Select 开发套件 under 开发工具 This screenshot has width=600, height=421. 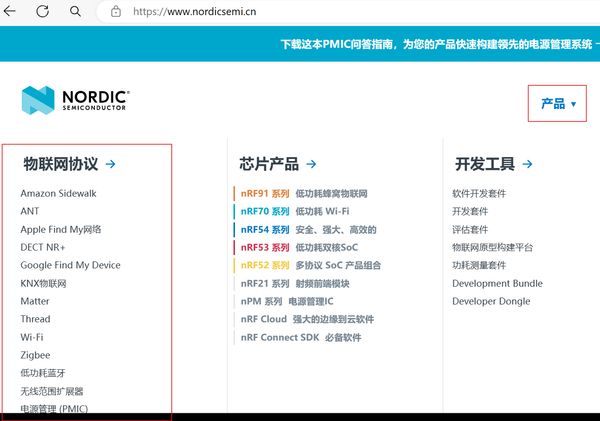click(470, 211)
